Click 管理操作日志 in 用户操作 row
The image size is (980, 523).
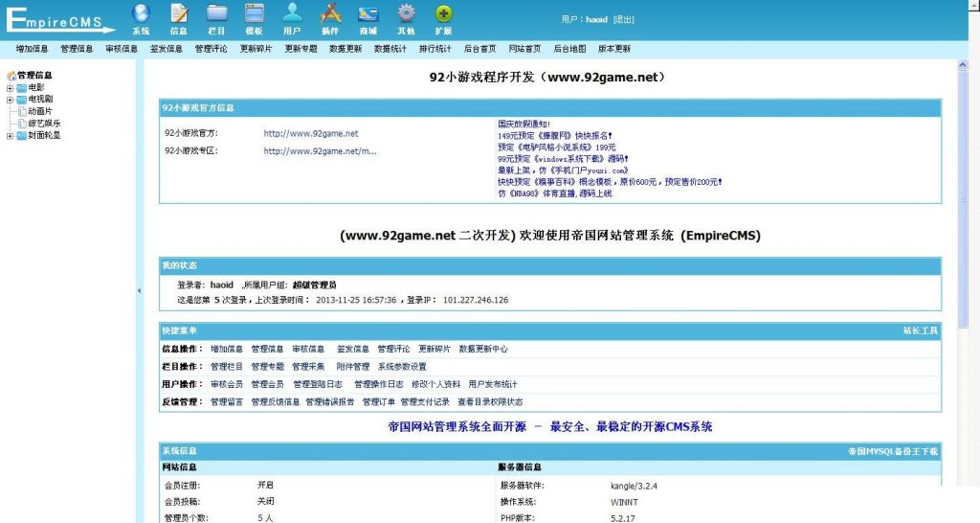(379, 384)
